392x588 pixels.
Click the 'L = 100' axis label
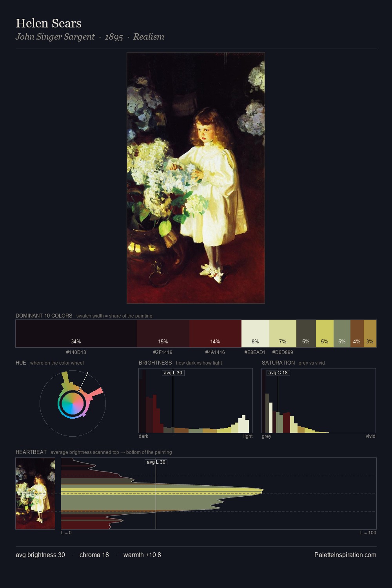click(x=368, y=533)
